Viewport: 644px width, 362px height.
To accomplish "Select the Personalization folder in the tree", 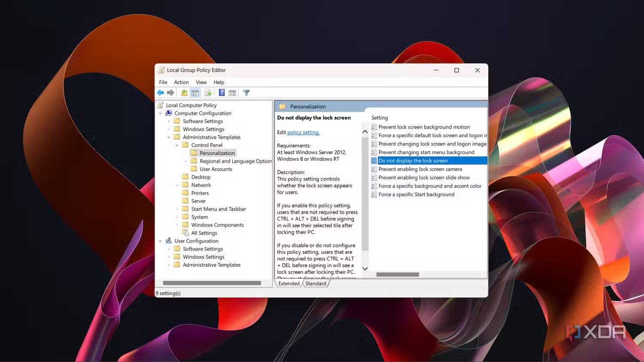I will click(217, 153).
